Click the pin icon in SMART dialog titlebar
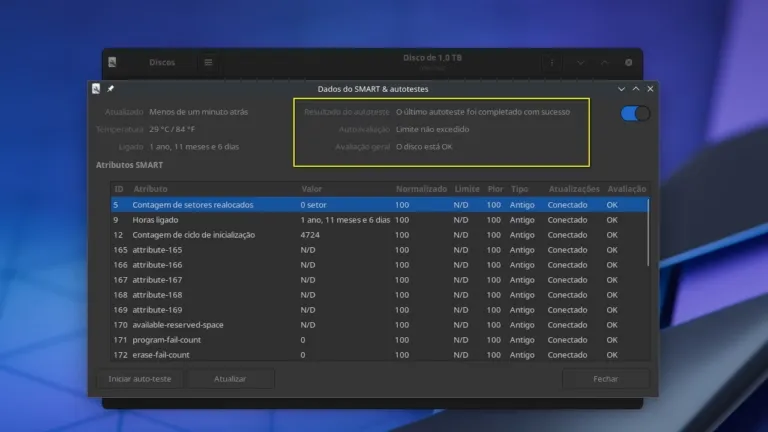The width and height of the screenshot is (768, 432). 111,89
